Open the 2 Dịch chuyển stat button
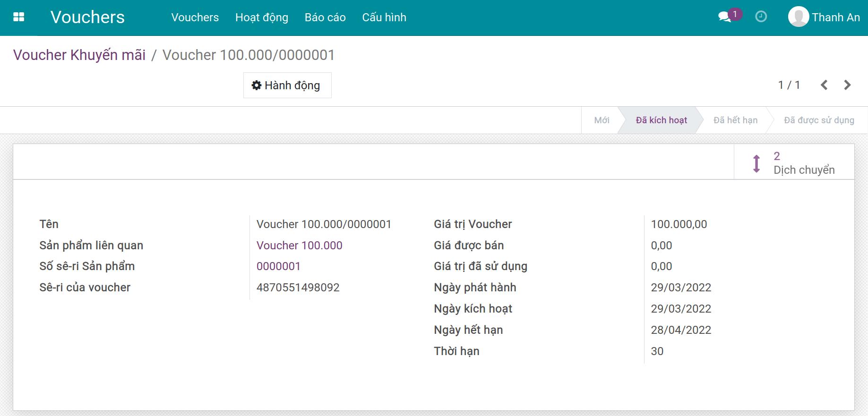Image resolution: width=868 pixels, height=416 pixels. pyautogui.click(x=794, y=163)
